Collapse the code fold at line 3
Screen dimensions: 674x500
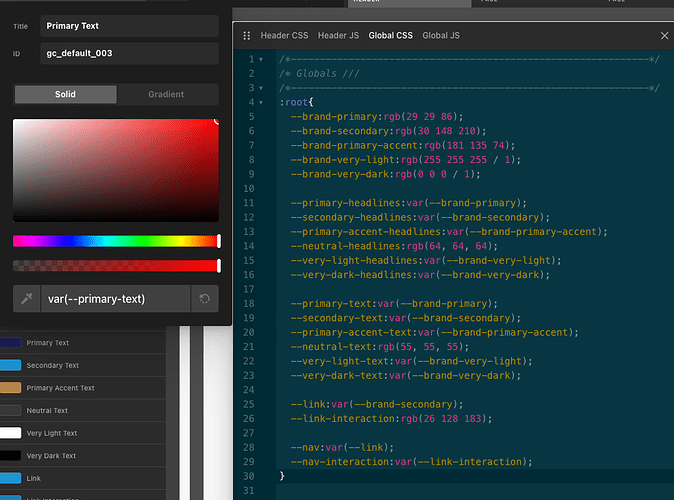click(x=261, y=88)
